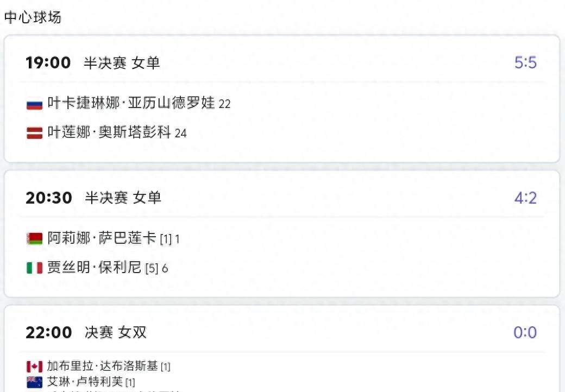Select doubles player 艾琳·卢特利芙
Screen dimensions: 565x392
tap(85, 382)
